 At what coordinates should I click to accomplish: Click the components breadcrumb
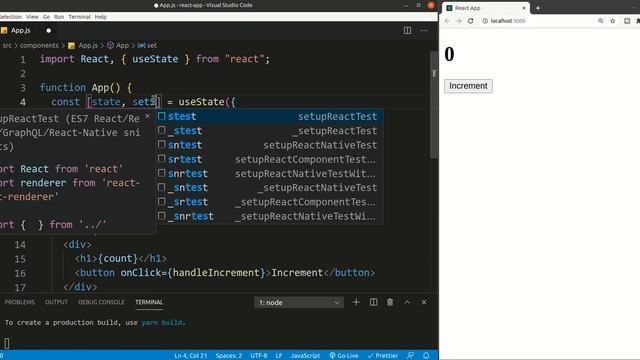point(39,45)
